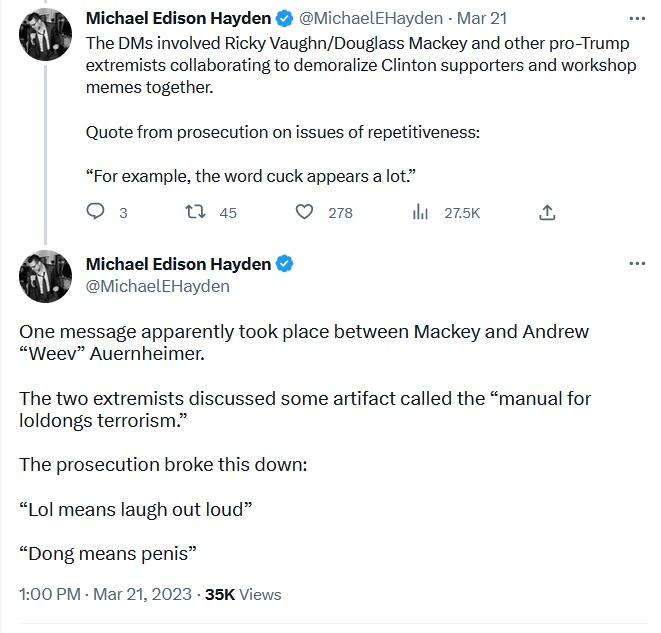The image size is (661, 633).
Task: Open the Mar 21 timestamp link
Action: pyautogui.click(x=482, y=19)
